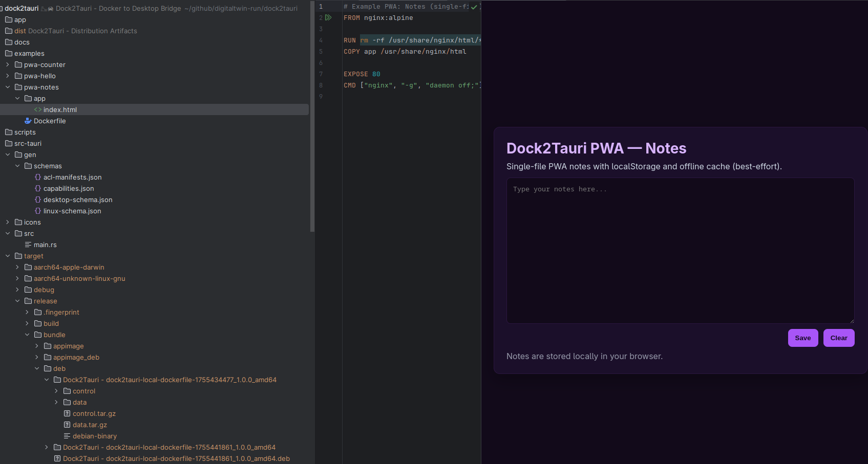Click the green inspection checkmark icon in editor
The height and width of the screenshot is (464, 868).
(x=474, y=7)
